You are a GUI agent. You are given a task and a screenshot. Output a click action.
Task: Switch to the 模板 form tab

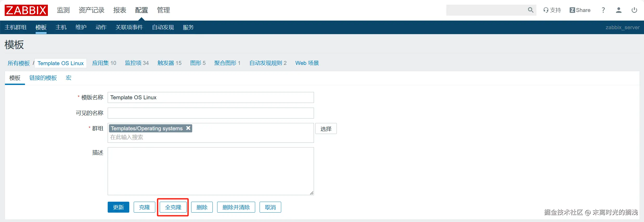click(15, 78)
